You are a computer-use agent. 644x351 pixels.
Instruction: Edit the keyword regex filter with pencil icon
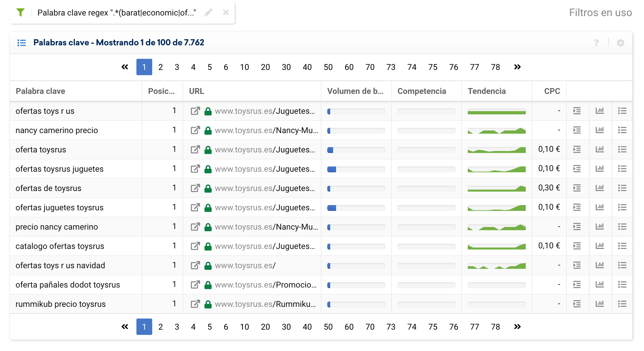[208, 13]
